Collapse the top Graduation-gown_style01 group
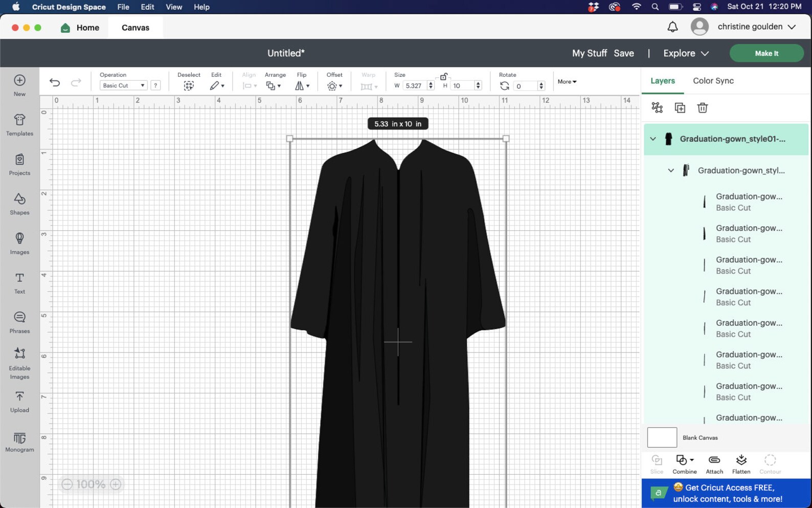Image resolution: width=812 pixels, height=508 pixels. (653, 139)
